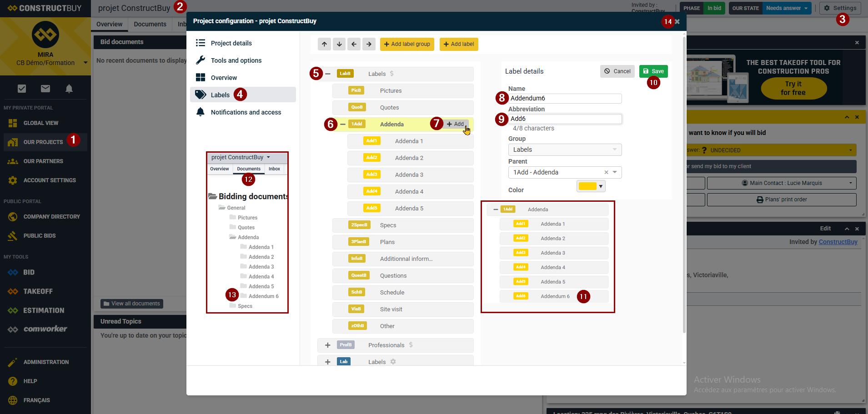
Task: Open the MIRA company dropdown
Action: click(85, 63)
